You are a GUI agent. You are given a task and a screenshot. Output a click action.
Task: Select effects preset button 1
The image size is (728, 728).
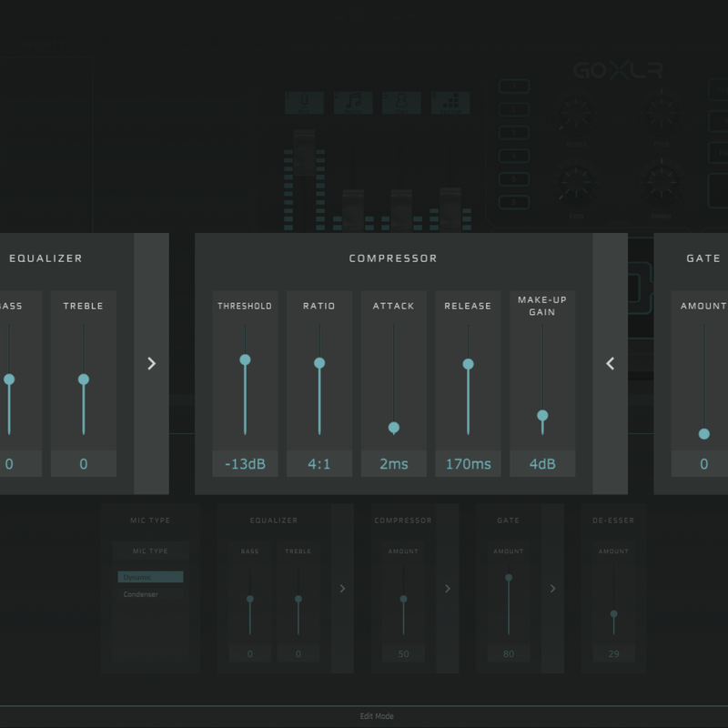(x=514, y=86)
